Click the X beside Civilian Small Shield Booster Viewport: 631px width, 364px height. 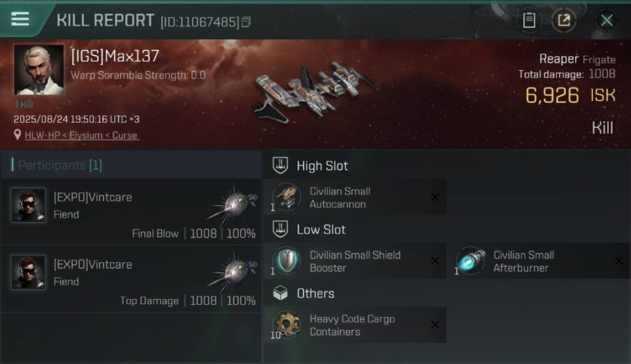click(x=435, y=261)
